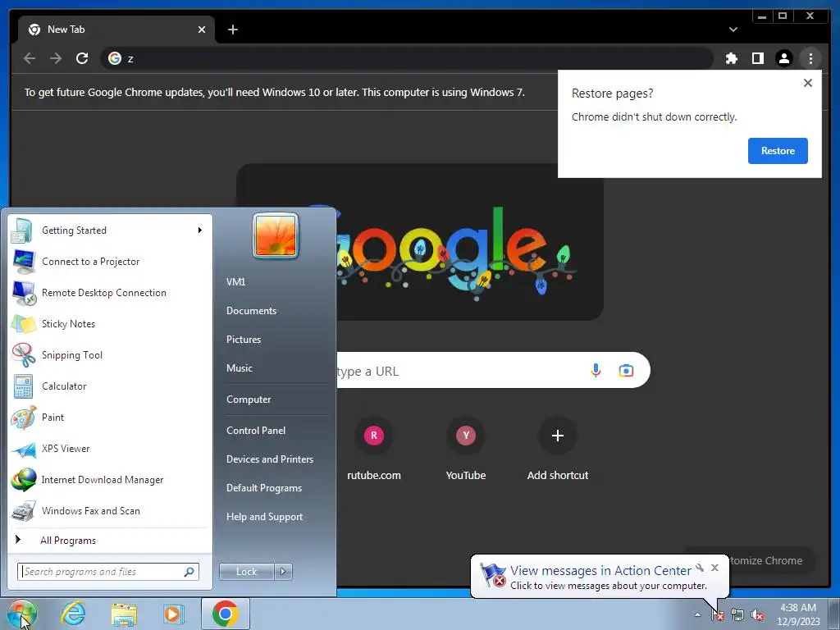Viewport: 840px width, 630px height.
Task: Open Music library
Action: pyautogui.click(x=240, y=368)
